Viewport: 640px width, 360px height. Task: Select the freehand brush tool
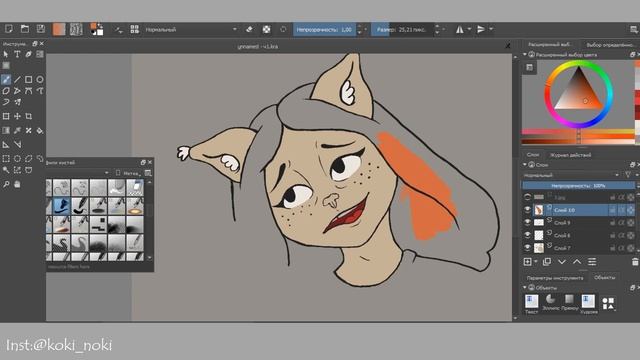pos(6,80)
